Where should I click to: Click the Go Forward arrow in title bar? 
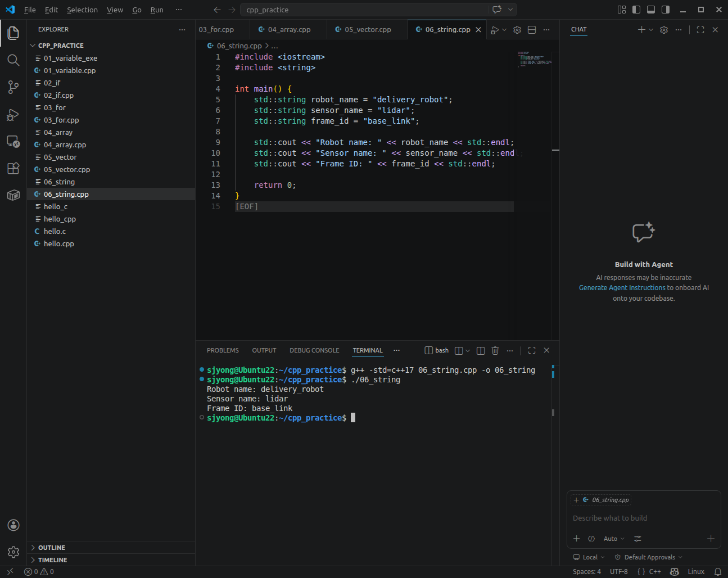232,10
